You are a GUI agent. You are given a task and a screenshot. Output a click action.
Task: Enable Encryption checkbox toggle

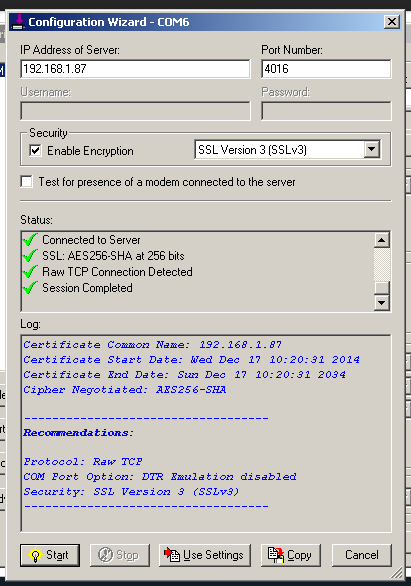coord(35,151)
